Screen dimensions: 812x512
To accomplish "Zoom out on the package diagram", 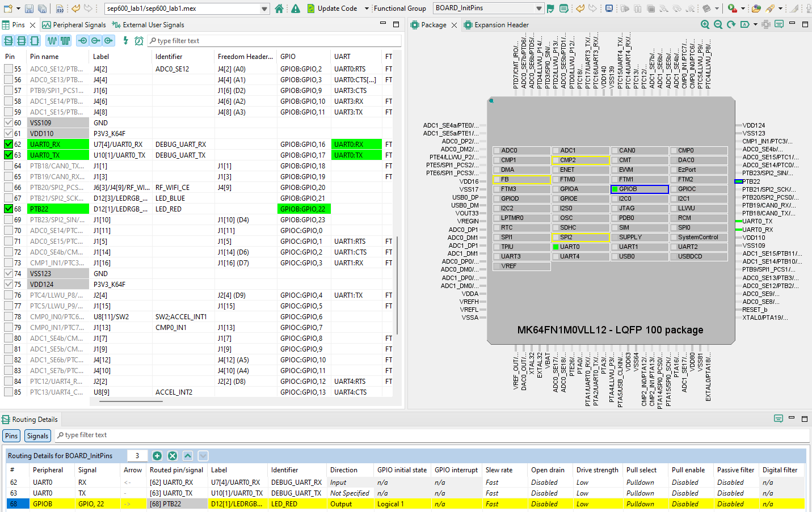I will click(x=718, y=24).
